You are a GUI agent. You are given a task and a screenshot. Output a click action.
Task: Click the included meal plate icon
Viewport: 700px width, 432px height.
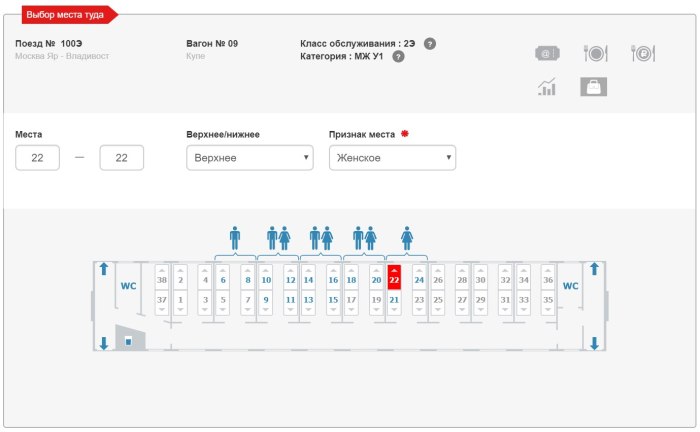pos(596,54)
